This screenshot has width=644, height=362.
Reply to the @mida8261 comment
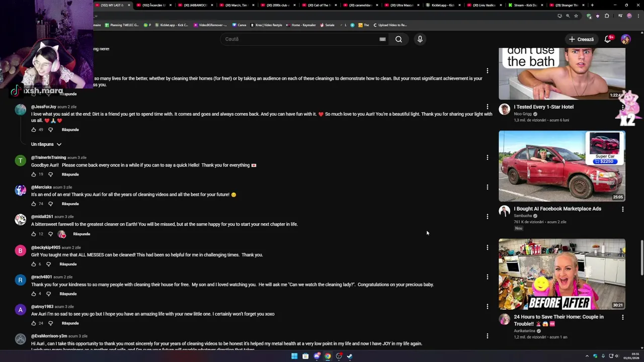pyautogui.click(x=82, y=234)
